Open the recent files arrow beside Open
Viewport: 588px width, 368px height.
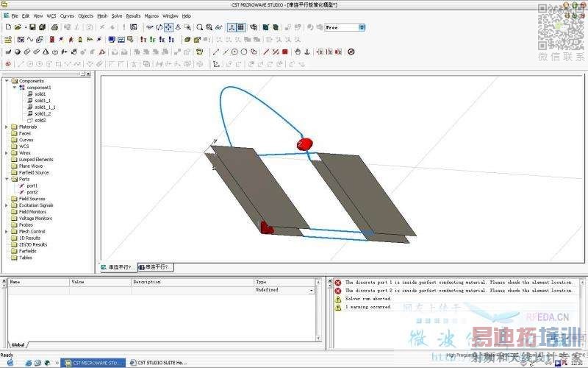pos(26,27)
